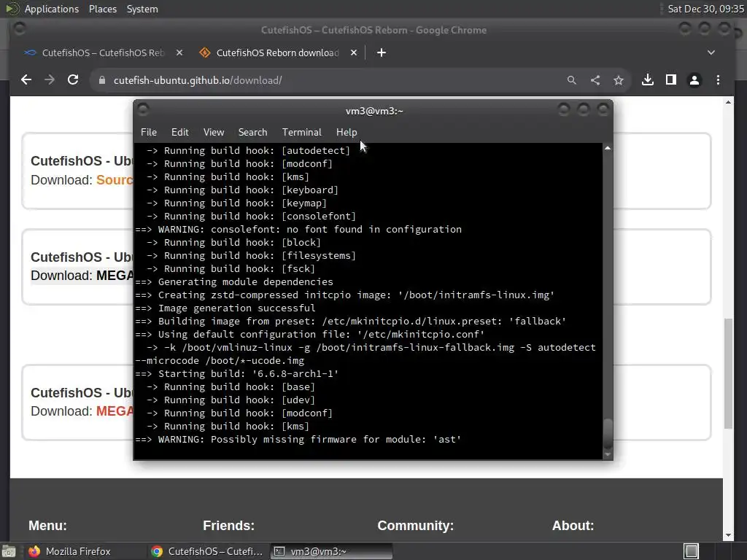This screenshot has width=747, height=560.
Task: Open Chrome downloads icon
Action: pos(648,80)
